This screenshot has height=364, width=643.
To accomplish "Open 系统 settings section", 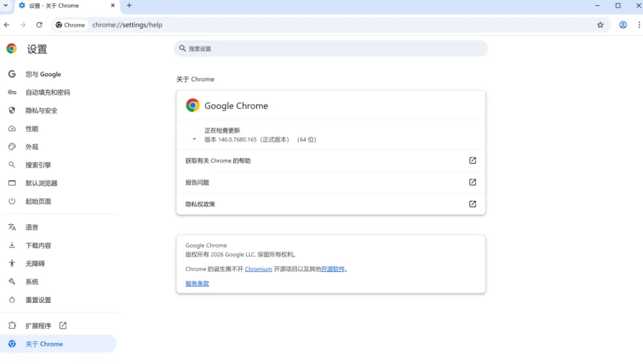I will point(58,282).
